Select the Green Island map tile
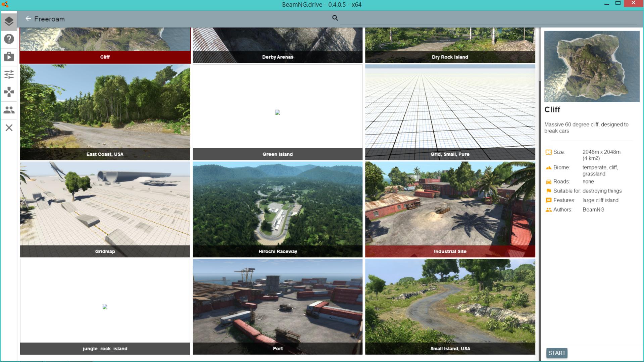644x362 pixels. point(278,112)
